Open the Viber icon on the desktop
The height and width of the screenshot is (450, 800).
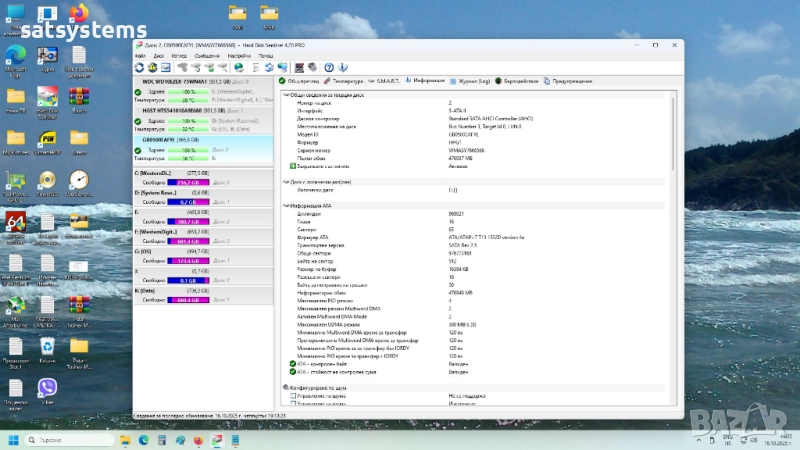click(47, 387)
